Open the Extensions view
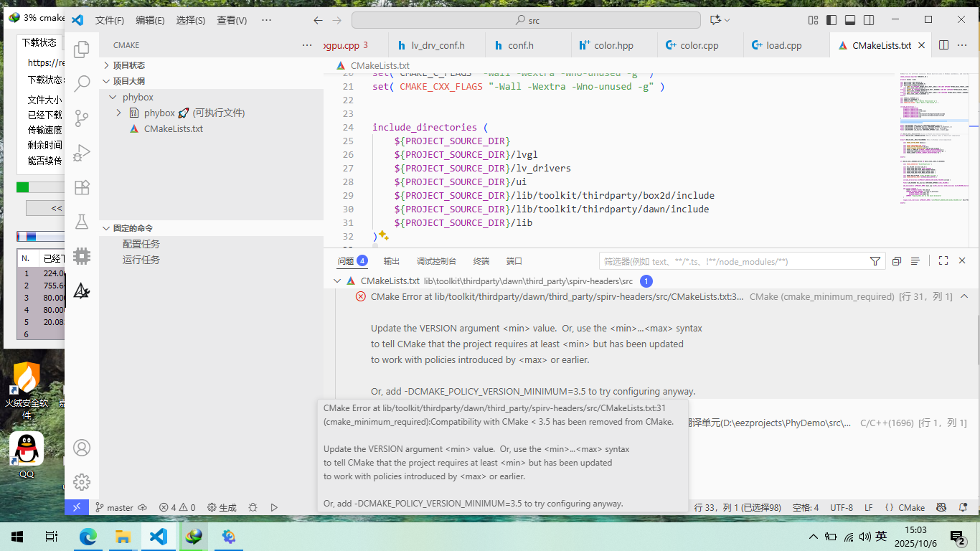Viewport: 980px width, 551px height. 82,187
